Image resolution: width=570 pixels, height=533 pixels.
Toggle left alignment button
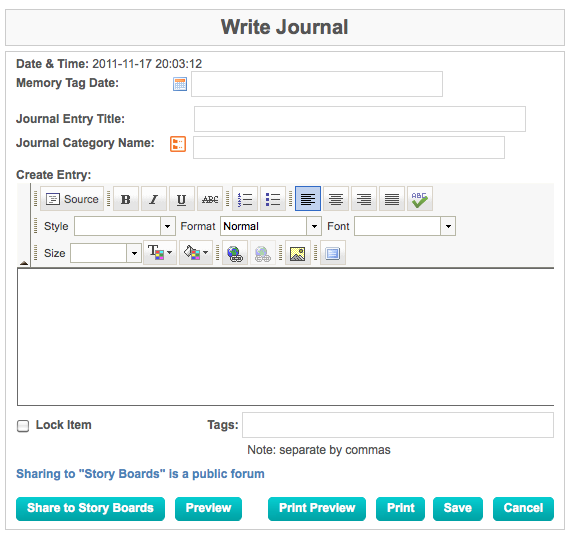(x=308, y=199)
